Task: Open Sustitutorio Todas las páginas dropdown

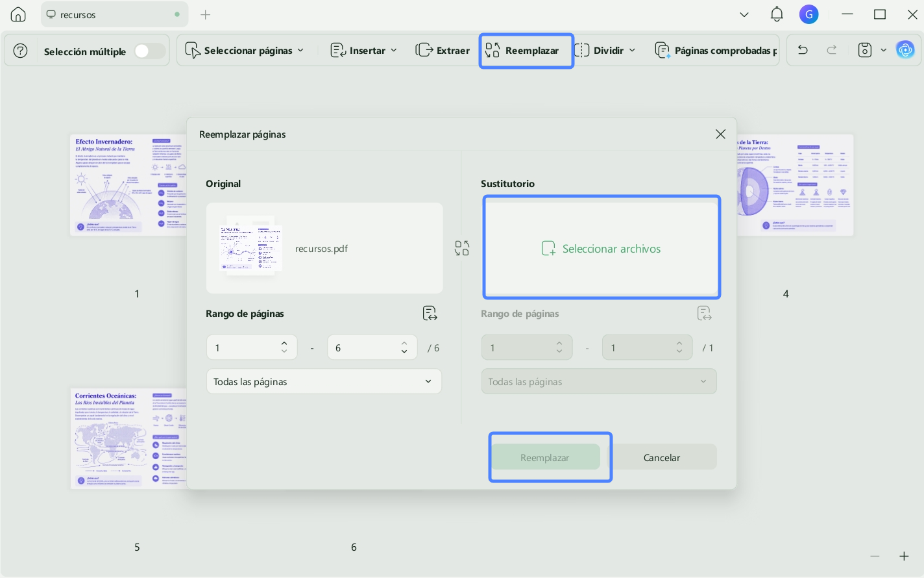Action: pyautogui.click(x=599, y=381)
